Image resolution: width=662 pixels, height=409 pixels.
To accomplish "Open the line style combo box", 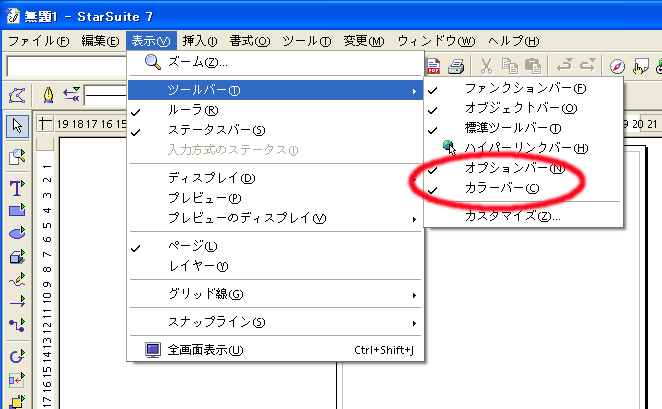I will point(106,95).
